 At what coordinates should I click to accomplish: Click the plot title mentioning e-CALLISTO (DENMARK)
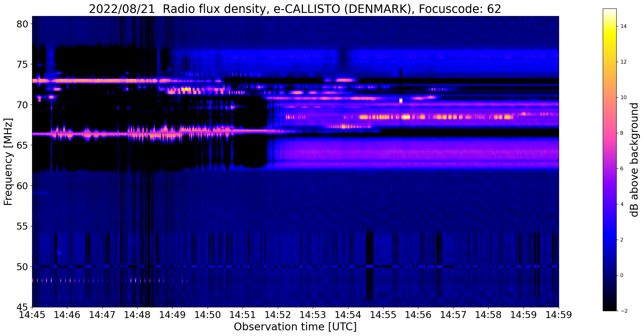click(295, 9)
